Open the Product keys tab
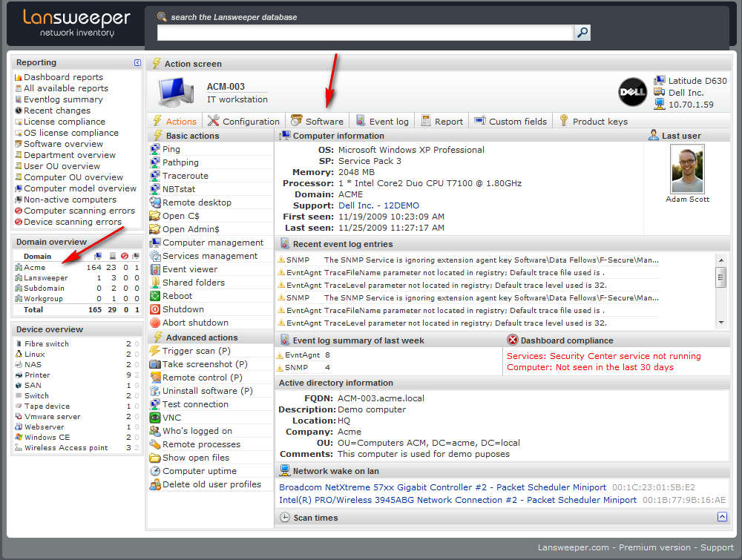The width and height of the screenshot is (742, 560). pyautogui.click(x=594, y=121)
